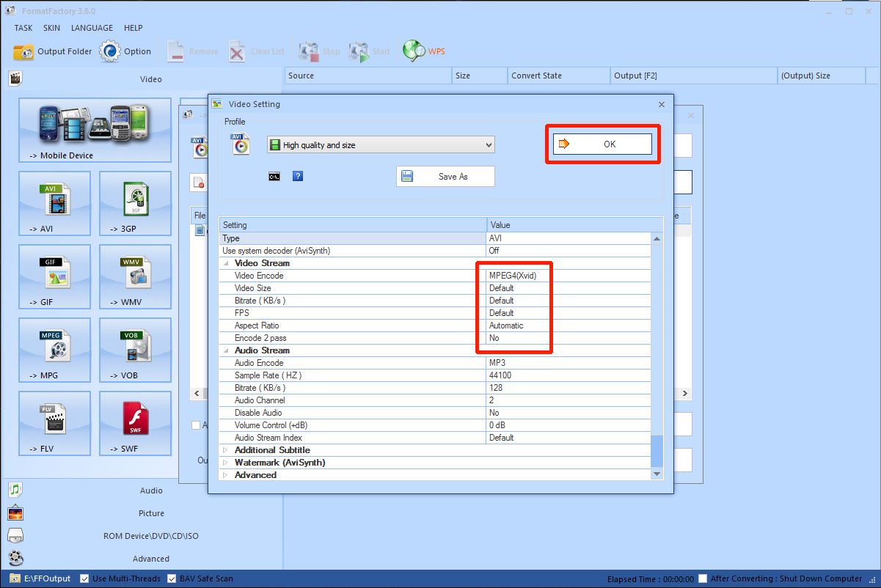Select the Aspect Ratio Automatic value
The width and height of the screenshot is (881, 588).
tap(569, 326)
